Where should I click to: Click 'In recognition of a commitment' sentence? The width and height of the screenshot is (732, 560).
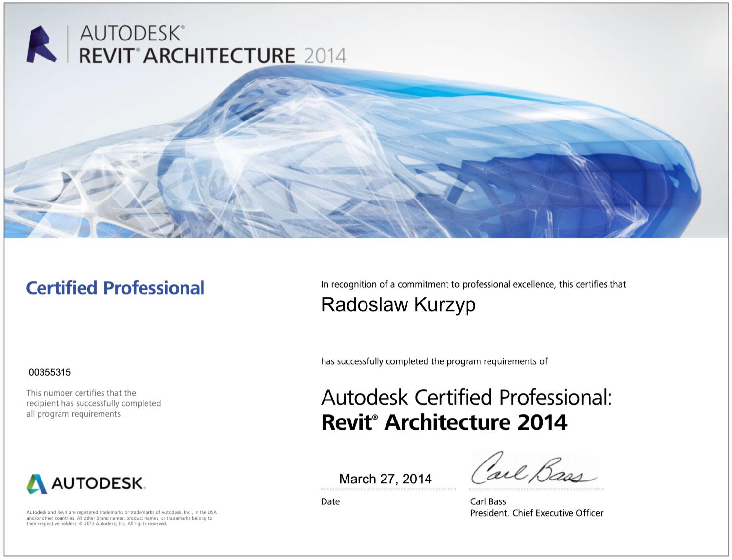pyautogui.click(x=473, y=284)
